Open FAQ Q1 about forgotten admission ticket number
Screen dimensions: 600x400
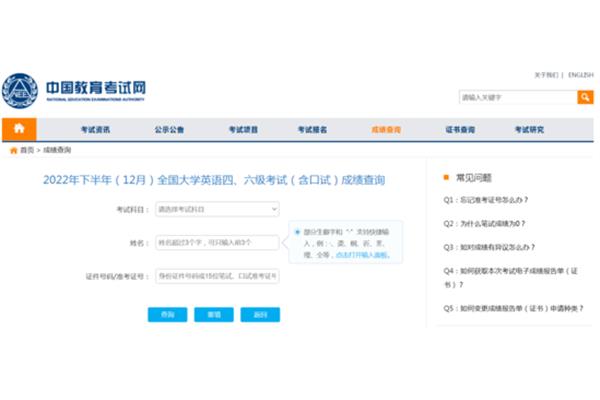pyautogui.click(x=486, y=200)
